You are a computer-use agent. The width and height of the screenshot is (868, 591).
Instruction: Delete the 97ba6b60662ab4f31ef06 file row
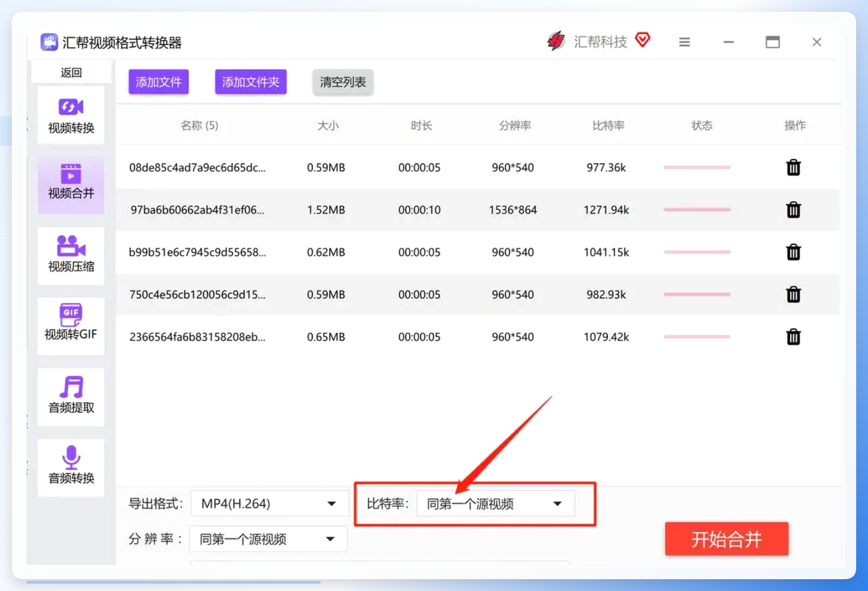pyautogui.click(x=793, y=209)
